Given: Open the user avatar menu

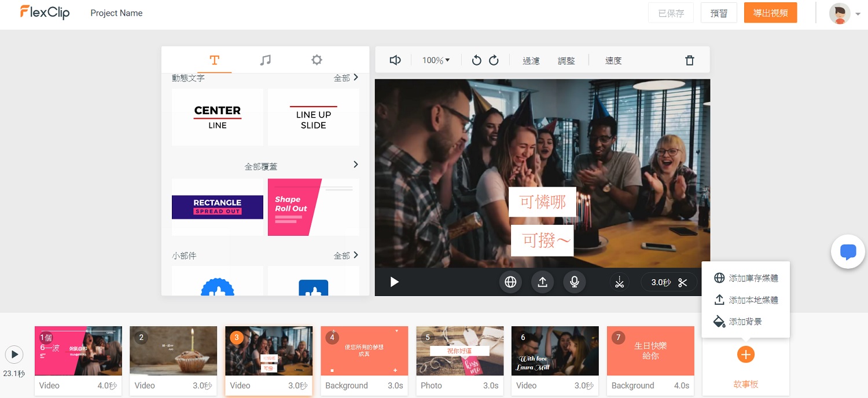Looking at the screenshot, I should (x=845, y=13).
